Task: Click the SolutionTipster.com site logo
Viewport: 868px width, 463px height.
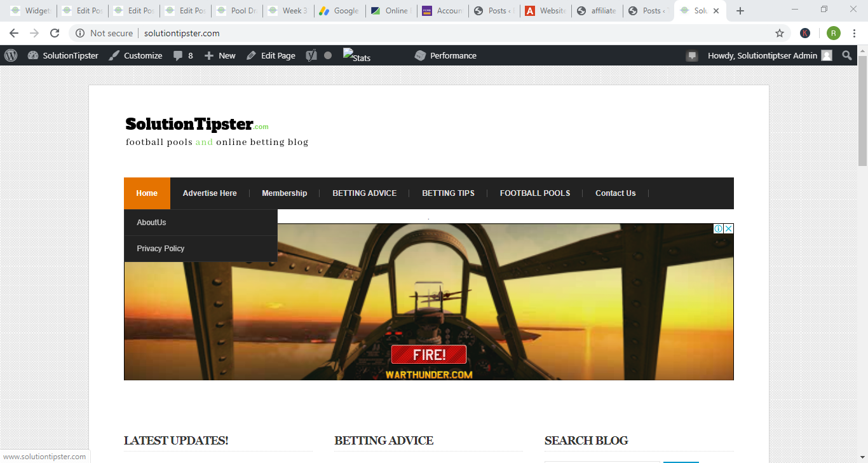Action: point(197,123)
